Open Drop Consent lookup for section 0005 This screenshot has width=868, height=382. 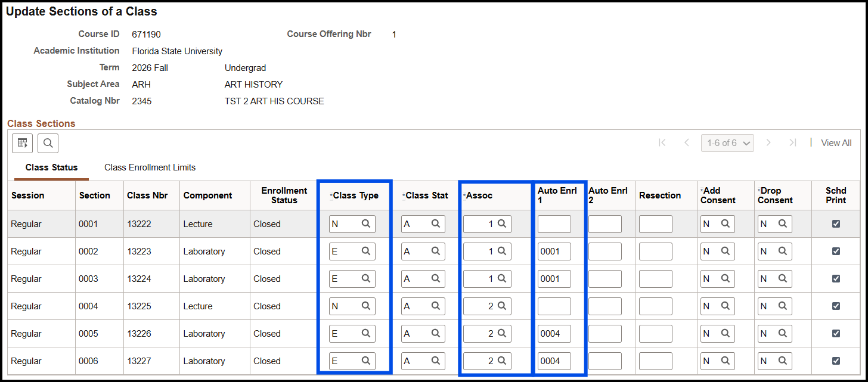coord(783,334)
